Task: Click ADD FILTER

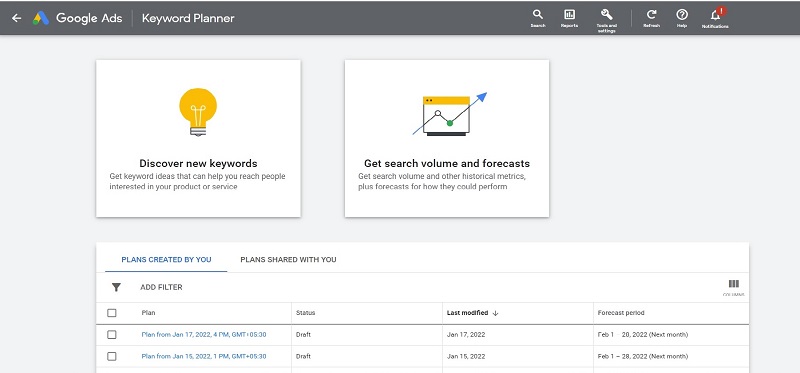Action: pyautogui.click(x=161, y=287)
